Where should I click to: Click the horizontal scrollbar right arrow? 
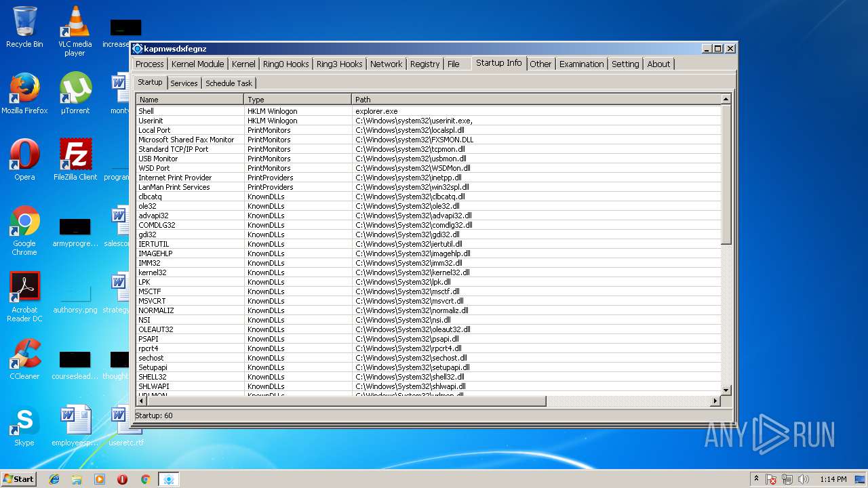click(715, 401)
